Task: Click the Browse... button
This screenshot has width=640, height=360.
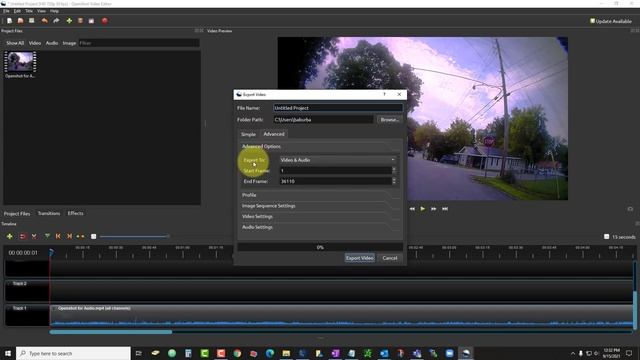Action: point(389,120)
